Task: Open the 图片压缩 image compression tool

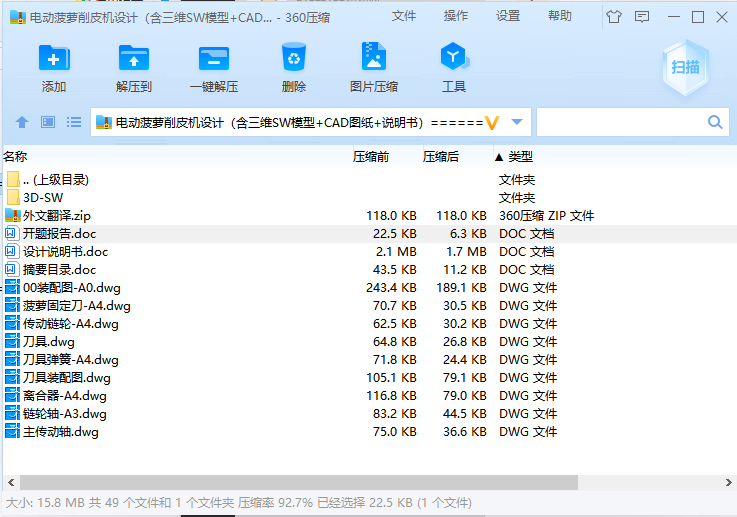Action: [x=374, y=57]
